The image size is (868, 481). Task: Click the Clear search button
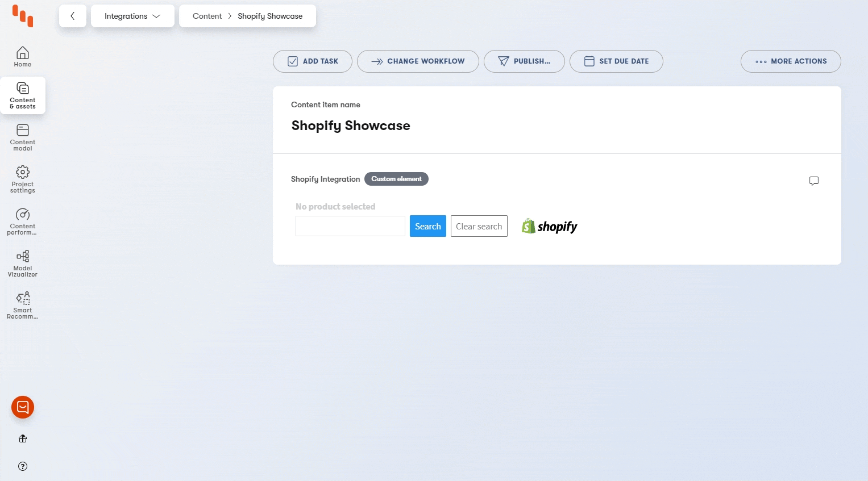click(x=479, y=226)
